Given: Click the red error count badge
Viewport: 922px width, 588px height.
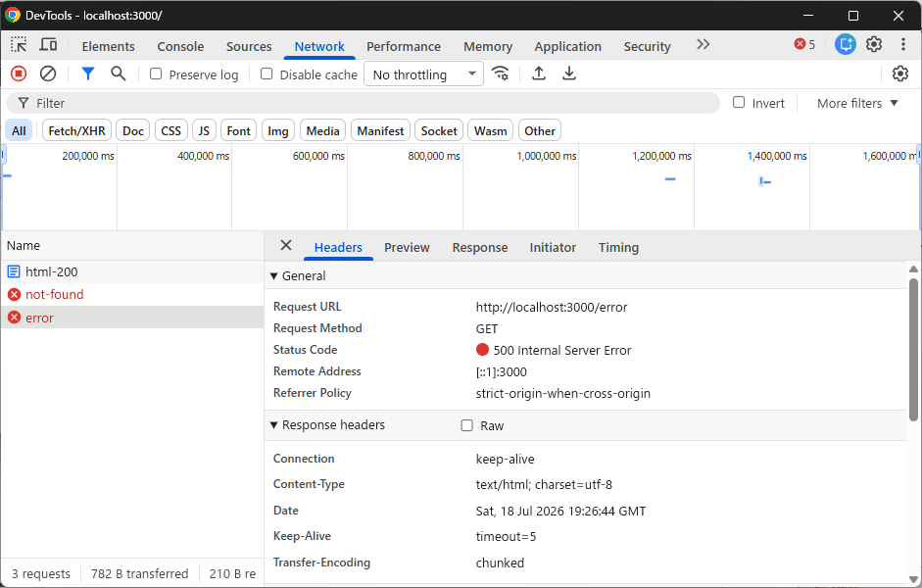Looking at the screenshot, I should (804, 44).
